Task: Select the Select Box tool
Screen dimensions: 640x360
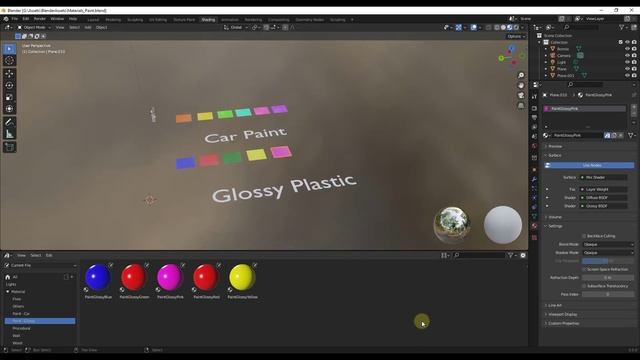Action: click(x=9, y=49)
